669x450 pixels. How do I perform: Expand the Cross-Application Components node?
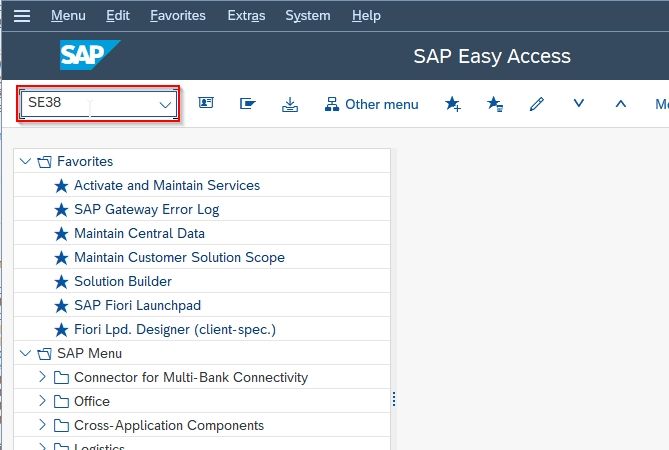(x=42, y=424)
